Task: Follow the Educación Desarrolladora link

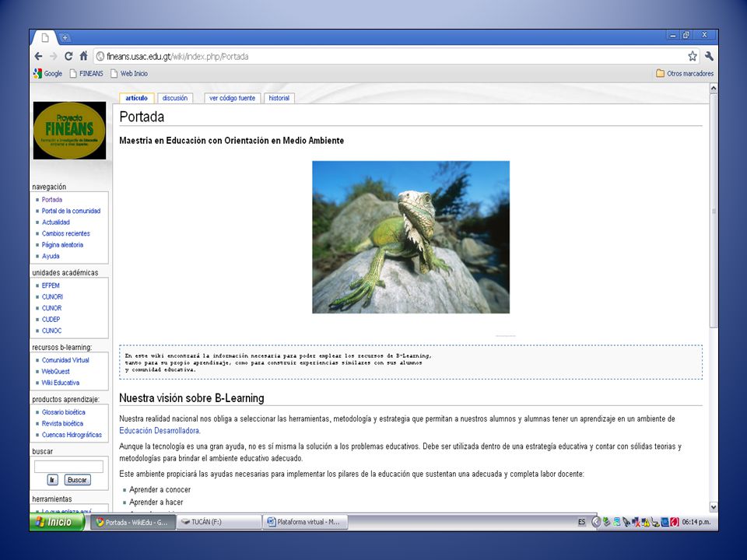Action: tap(159, 430)
